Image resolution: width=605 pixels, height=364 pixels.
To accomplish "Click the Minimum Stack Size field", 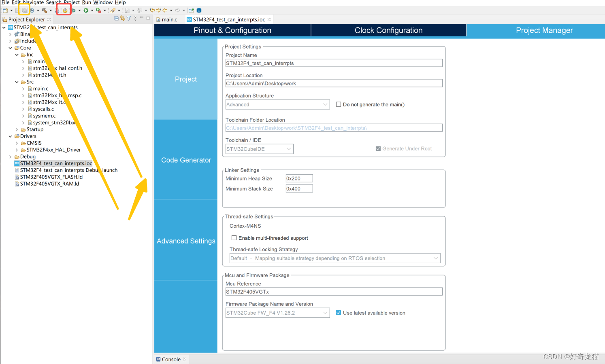I will pyautogui.click(x=299, y=188).
